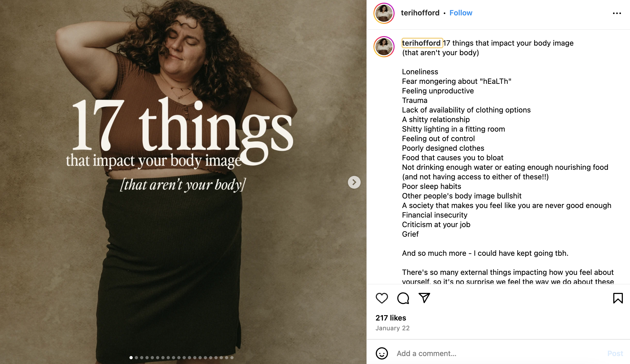
Task: Go to next carousel slide arrow
Action: pyautogui.click(x=354, y=182)
